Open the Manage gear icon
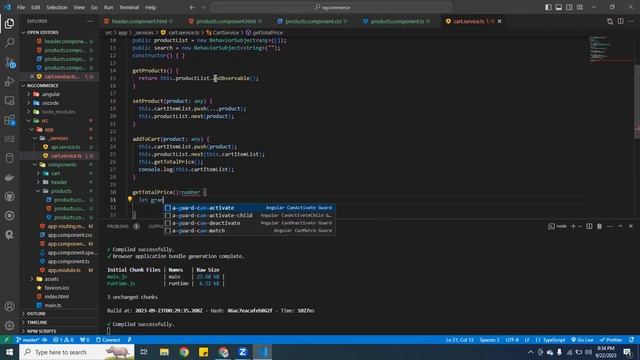The image size is (640, 360). tap(9, 325)
